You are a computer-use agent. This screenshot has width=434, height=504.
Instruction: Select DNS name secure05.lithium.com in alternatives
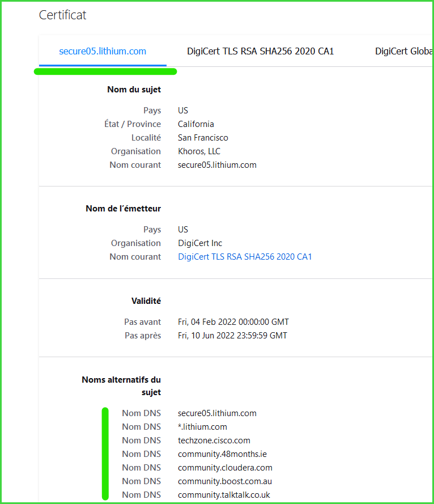217,413
